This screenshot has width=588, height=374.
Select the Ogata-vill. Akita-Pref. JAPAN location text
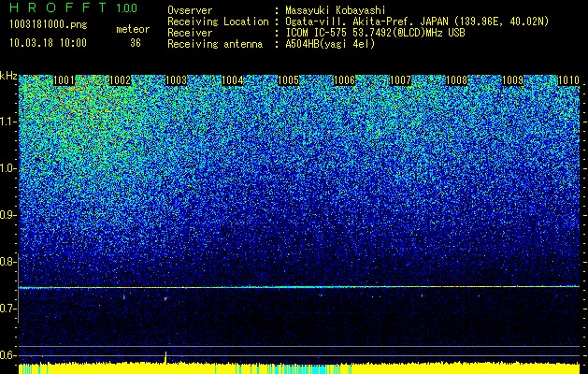(417, 22)
